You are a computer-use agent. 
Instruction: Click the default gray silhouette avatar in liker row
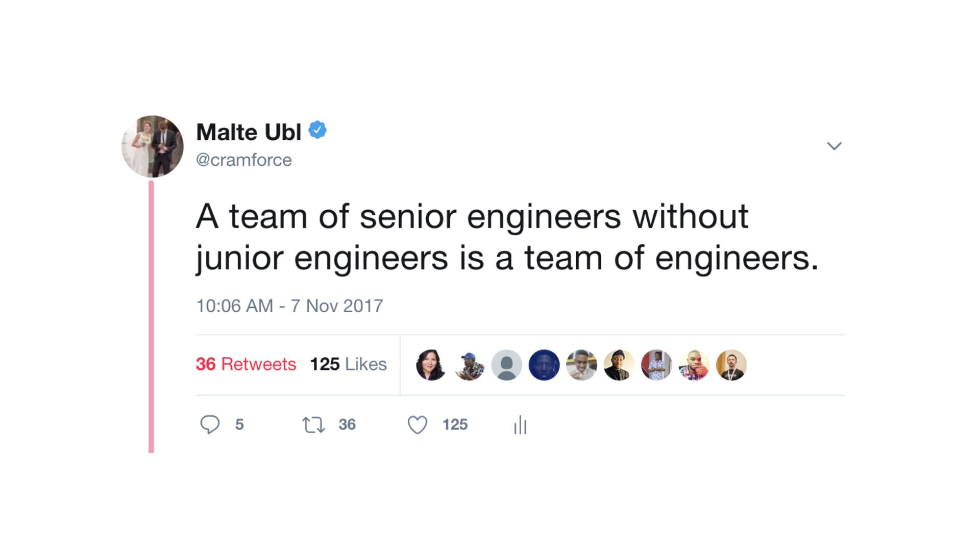click(506, 364)
